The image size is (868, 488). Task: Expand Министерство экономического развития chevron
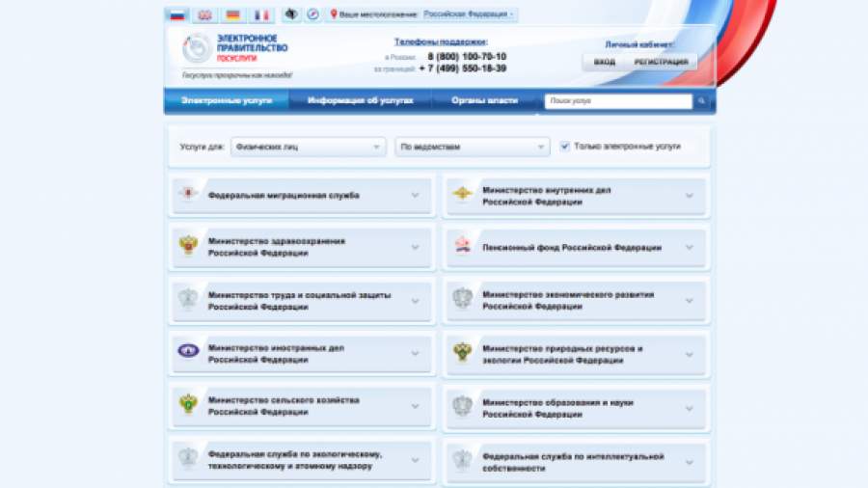[690, 301]
